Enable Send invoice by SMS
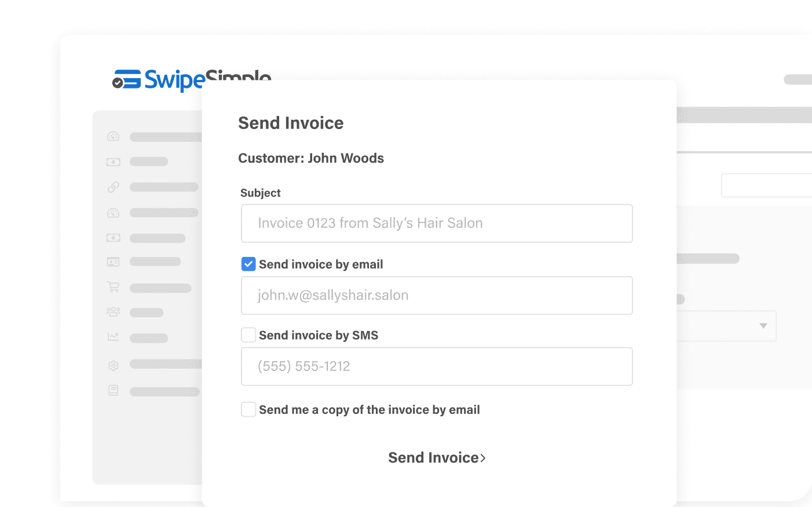This screenshot has width=812, height=507. 248,335
